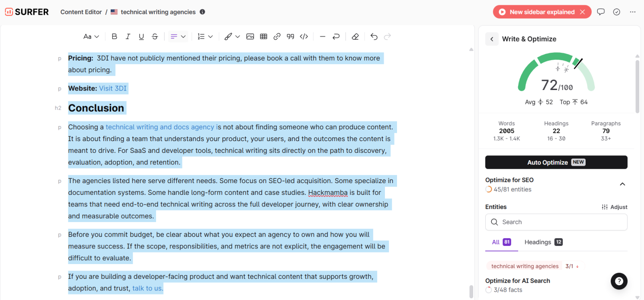The image size is (644, 300).
Task: Open the talk to us link
Action: (x=148, y=288)
